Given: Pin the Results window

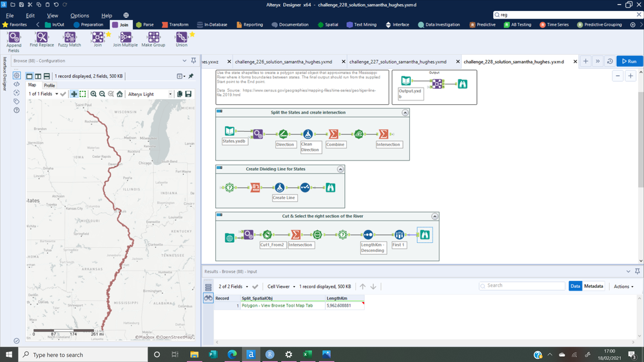Looking at the screenshot, I should 637,271.
